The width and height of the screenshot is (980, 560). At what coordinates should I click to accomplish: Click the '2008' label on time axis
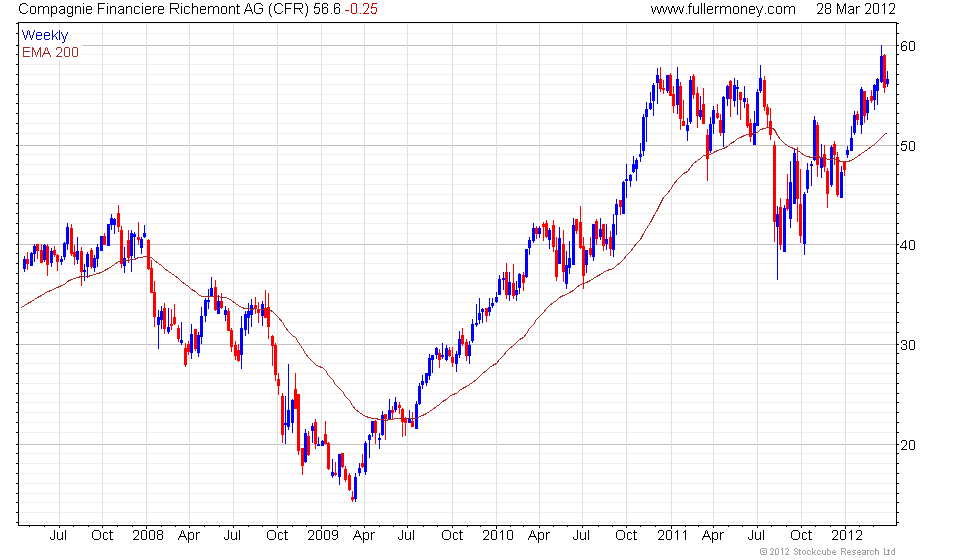[x=148, y=535]
